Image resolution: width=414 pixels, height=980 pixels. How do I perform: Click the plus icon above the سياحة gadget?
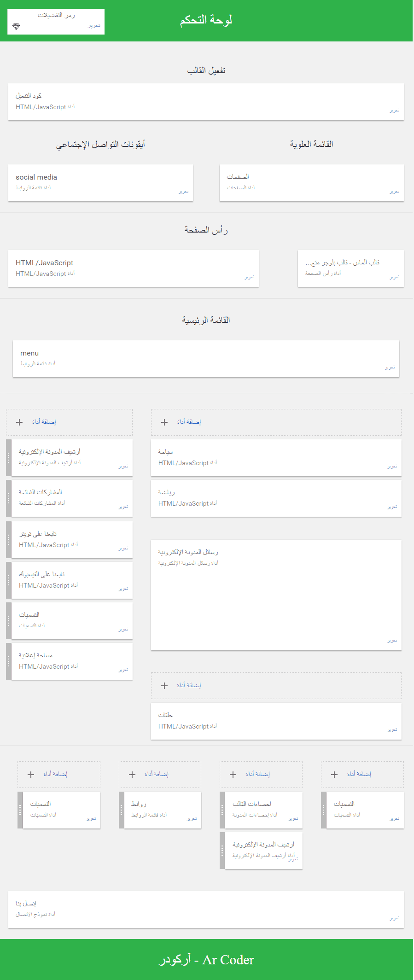[164, 422]
